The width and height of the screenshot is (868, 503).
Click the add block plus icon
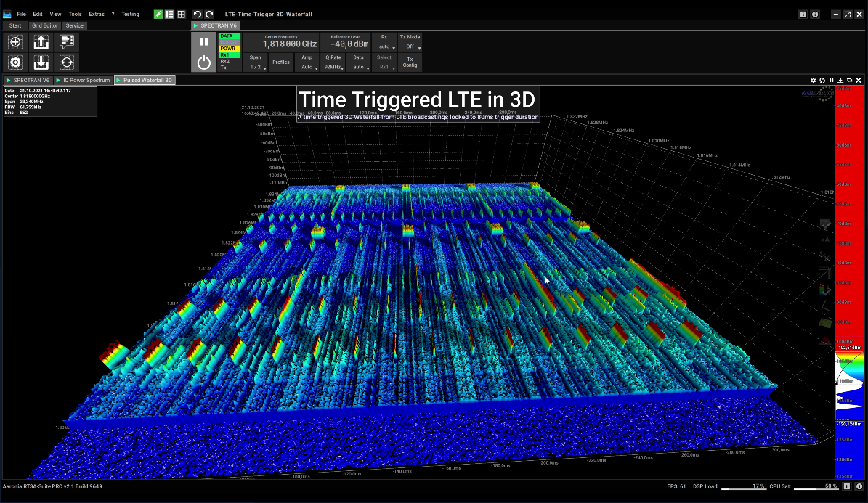pyautogui.click(x=15, y=42)
